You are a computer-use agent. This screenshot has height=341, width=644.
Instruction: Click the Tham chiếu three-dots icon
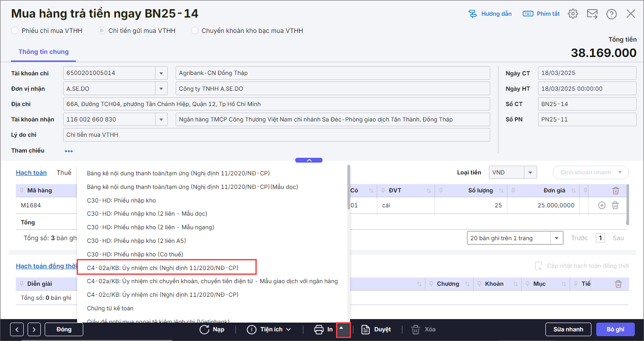point(69,151)
